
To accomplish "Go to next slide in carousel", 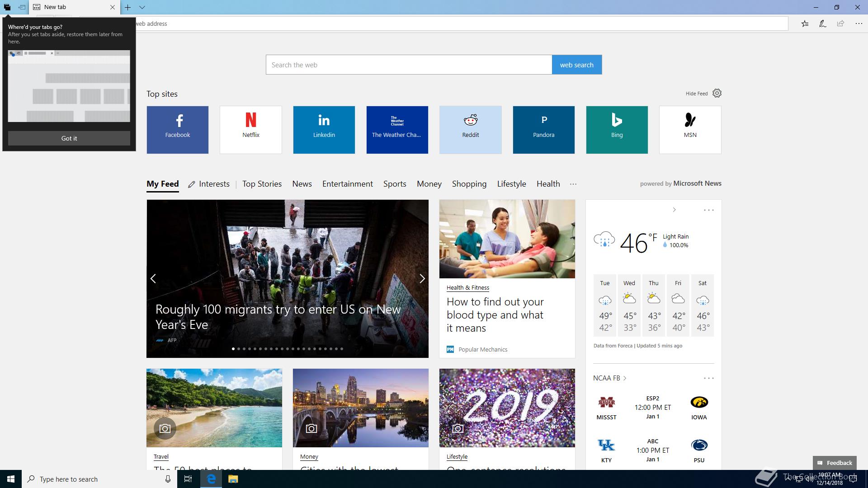I will coord(422,278).
